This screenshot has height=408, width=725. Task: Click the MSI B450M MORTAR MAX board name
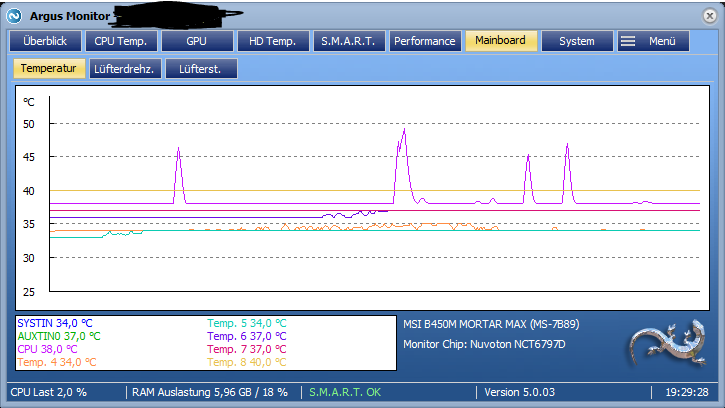click(x=491, y=324)
